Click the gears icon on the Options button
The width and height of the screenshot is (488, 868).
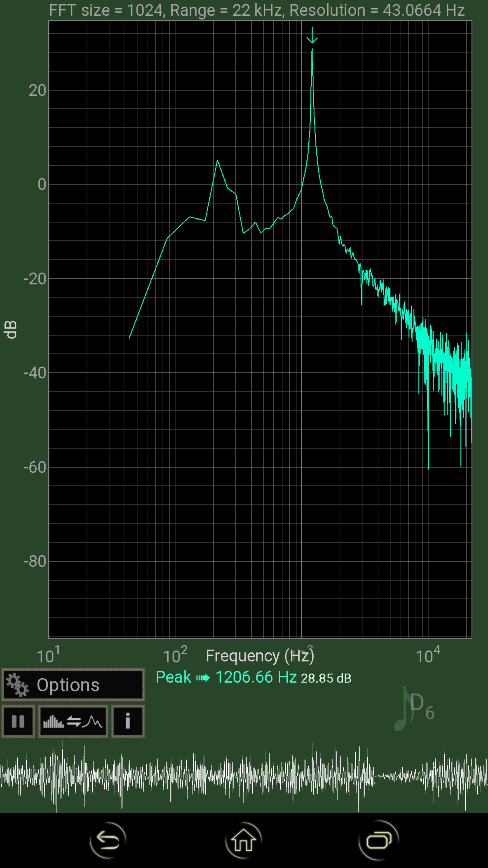click(x=18, y=684)
